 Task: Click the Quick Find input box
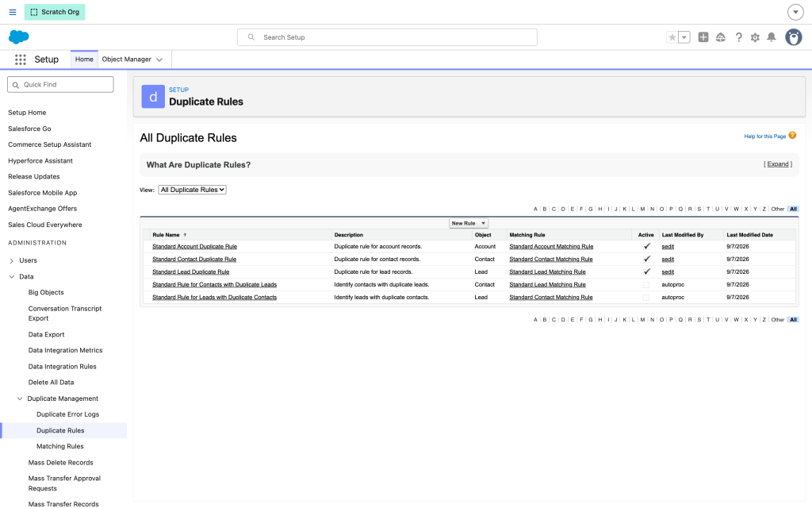tap(60, 84)
